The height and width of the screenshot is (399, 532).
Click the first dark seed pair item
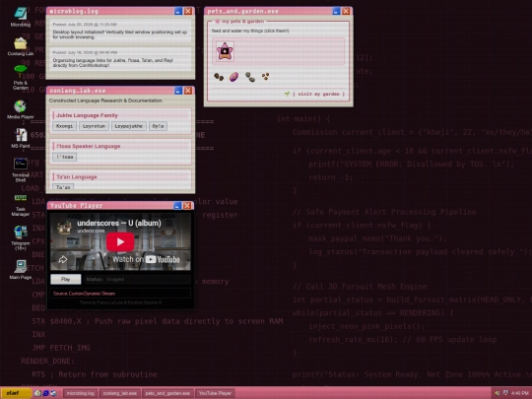(219, 77)
